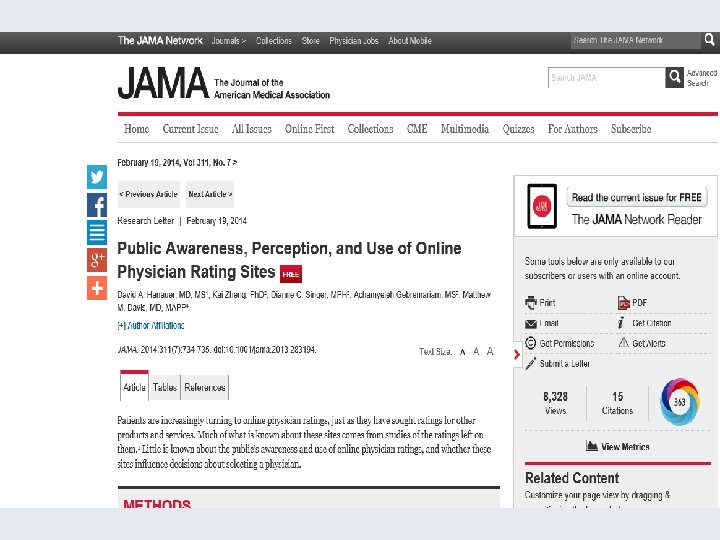Screen dimensions: 720x540
Task: Click the Get Citation icon
Action: click(621, 323)
